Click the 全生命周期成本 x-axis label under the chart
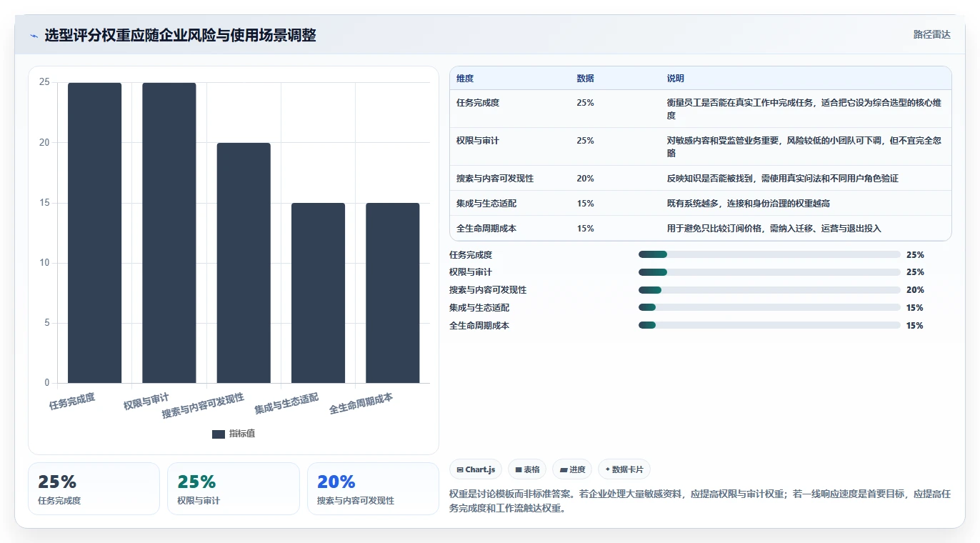Viewport: 980px width, 543px height. [x=361, y=404]
